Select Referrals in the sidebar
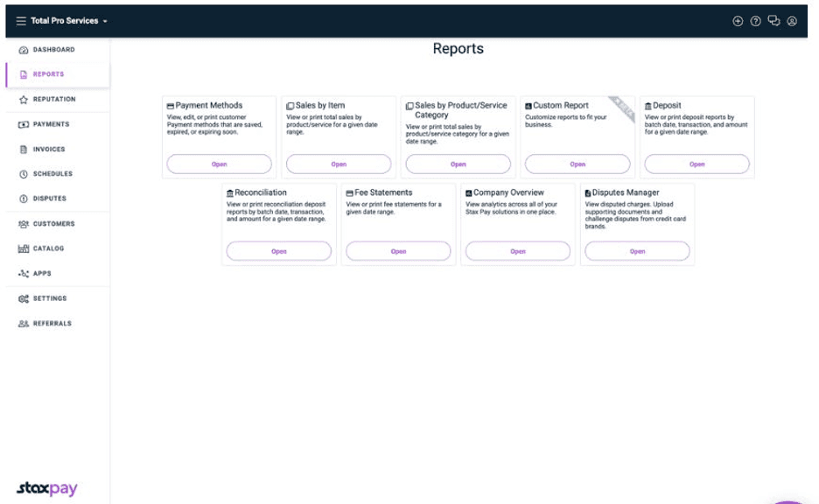Screen dimensions: 819x504 point(52,324)
